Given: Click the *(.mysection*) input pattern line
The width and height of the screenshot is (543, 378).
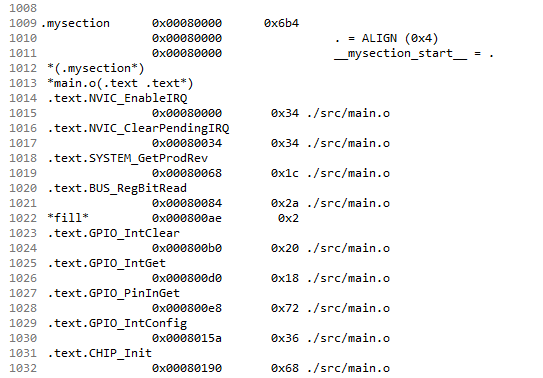Looking at the screenshot, I should [96, 68].
